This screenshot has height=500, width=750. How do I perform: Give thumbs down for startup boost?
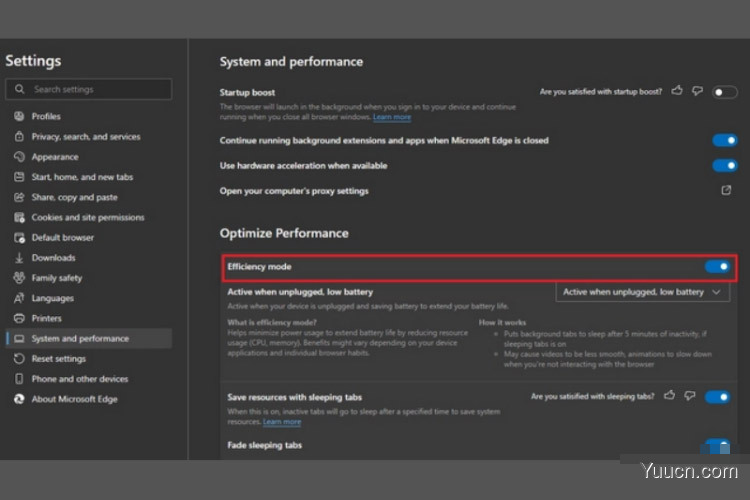click(697, 90)
